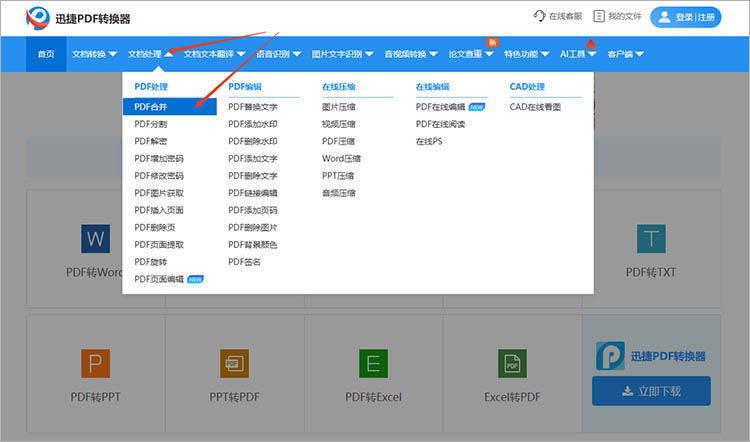750x442 pixels.
Task: Open PDF图片获取 menu entry
Action: 159,193
